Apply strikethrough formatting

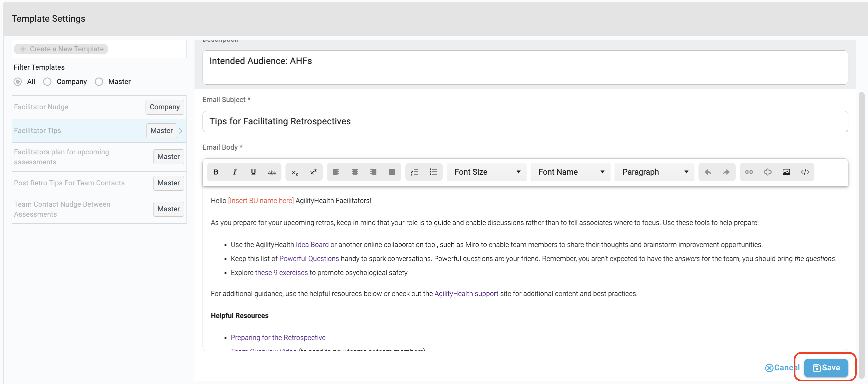coord(272,172)
